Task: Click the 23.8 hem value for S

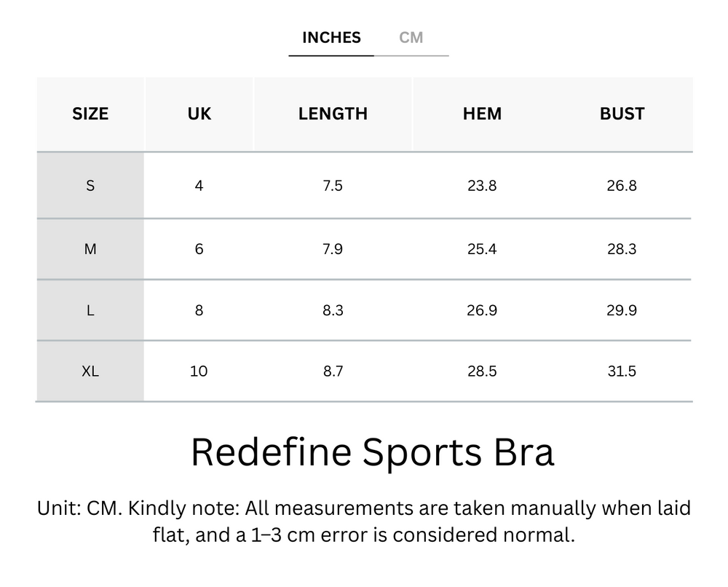Action: tap(481, 186)
